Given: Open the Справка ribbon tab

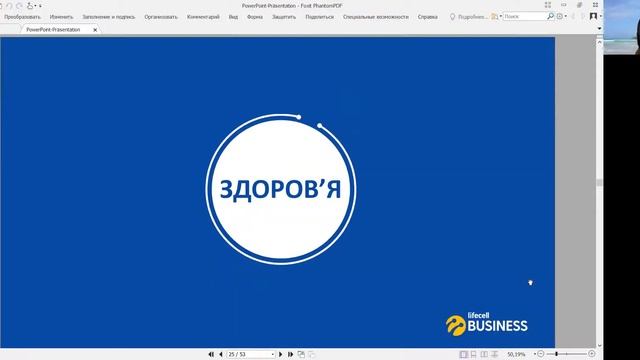Looking at the screenshot, I should coord(427,17).
